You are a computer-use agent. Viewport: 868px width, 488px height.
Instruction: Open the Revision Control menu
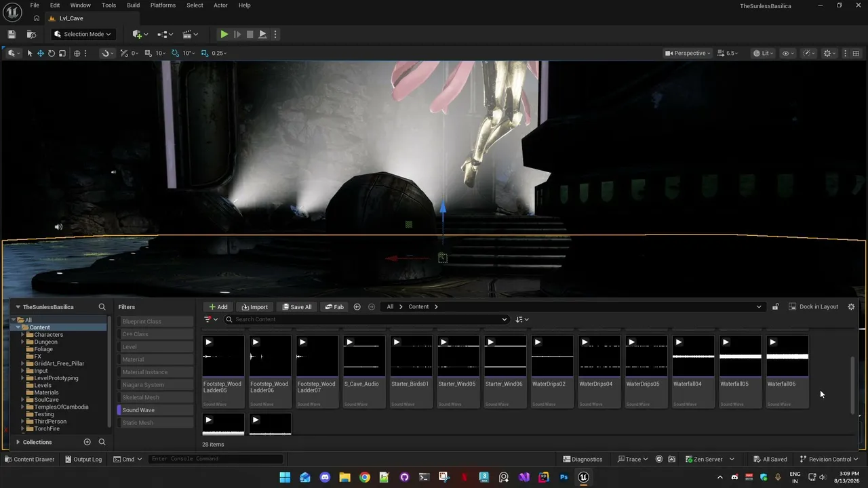point(829,459)
